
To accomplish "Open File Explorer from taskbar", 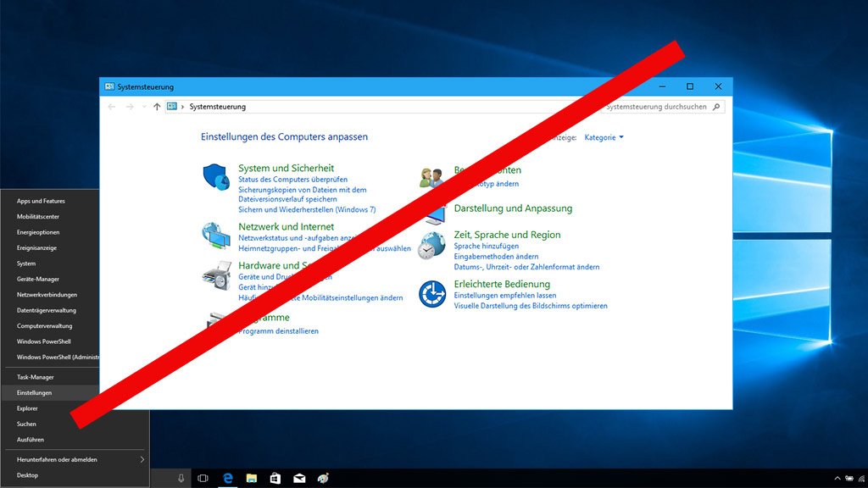I will coord(251,478).
